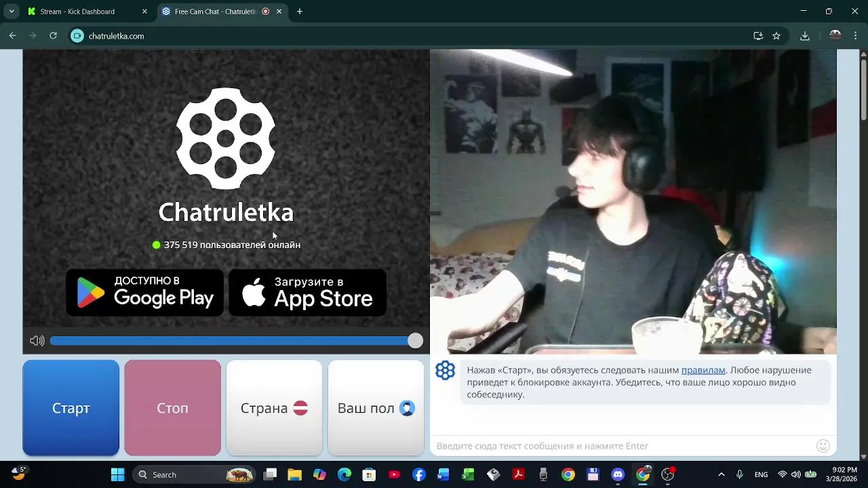Viewport: 868px width, 488px height.
Task: Click the install app icon in address bar
Action: 758,36
